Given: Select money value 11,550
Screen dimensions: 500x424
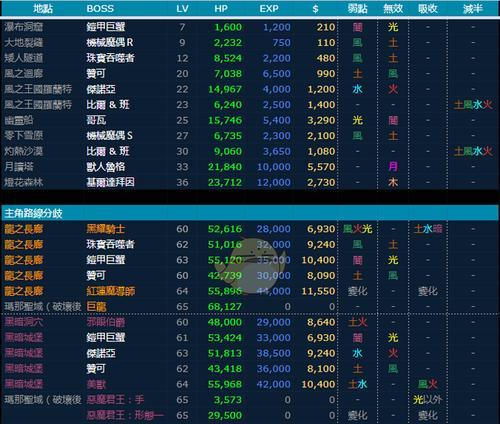Looking at the screenshot, I should [x=318, y=291].
